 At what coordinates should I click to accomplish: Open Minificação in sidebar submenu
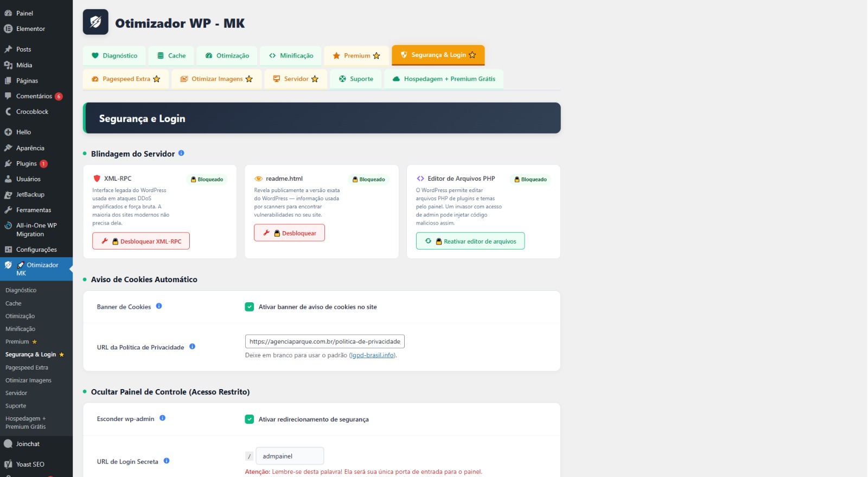coord(20,329)
